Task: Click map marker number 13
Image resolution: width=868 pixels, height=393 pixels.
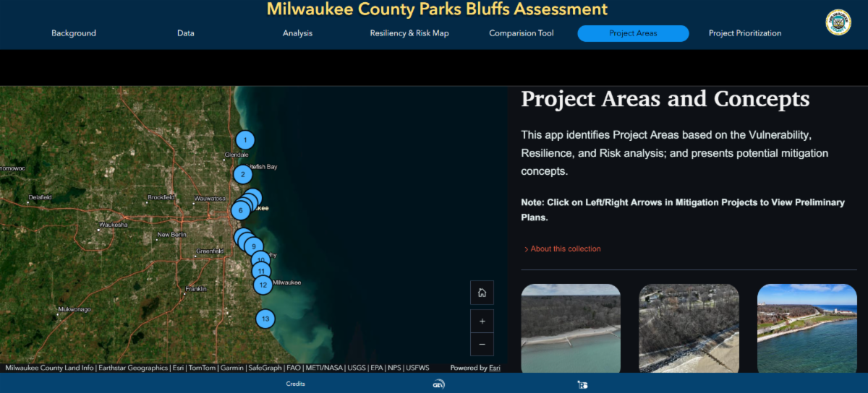Action: pos(265,319)
